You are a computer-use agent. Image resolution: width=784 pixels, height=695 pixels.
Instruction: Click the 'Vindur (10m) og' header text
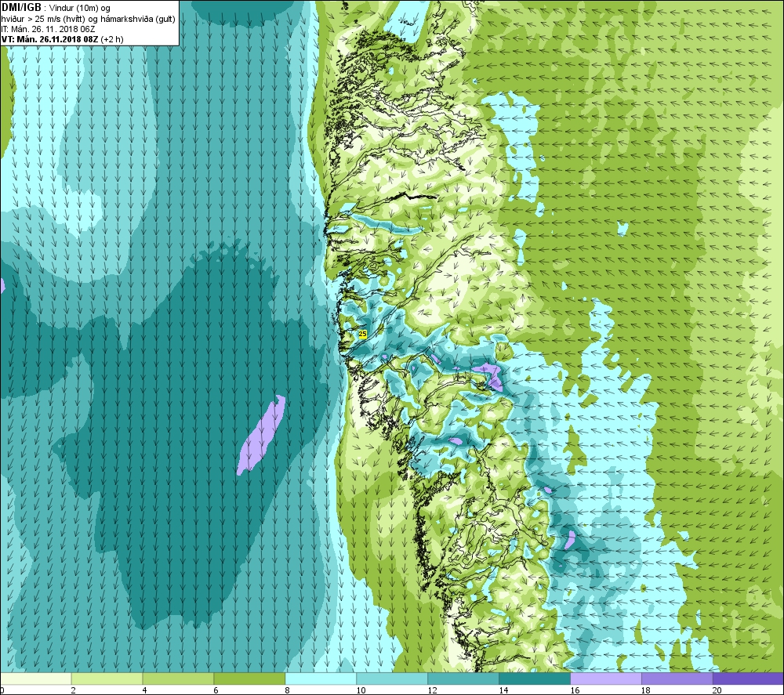pyautogui.click(x=79, y=9)
